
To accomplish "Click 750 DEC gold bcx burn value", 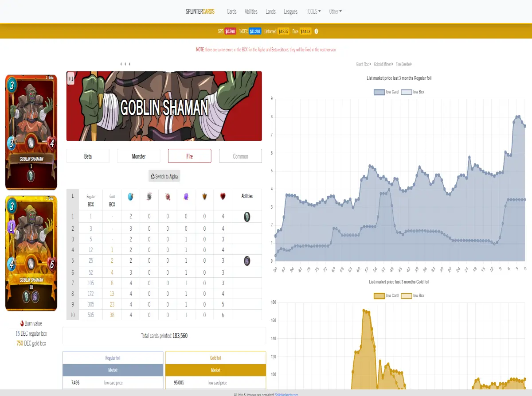I will (x=31, y=343).
